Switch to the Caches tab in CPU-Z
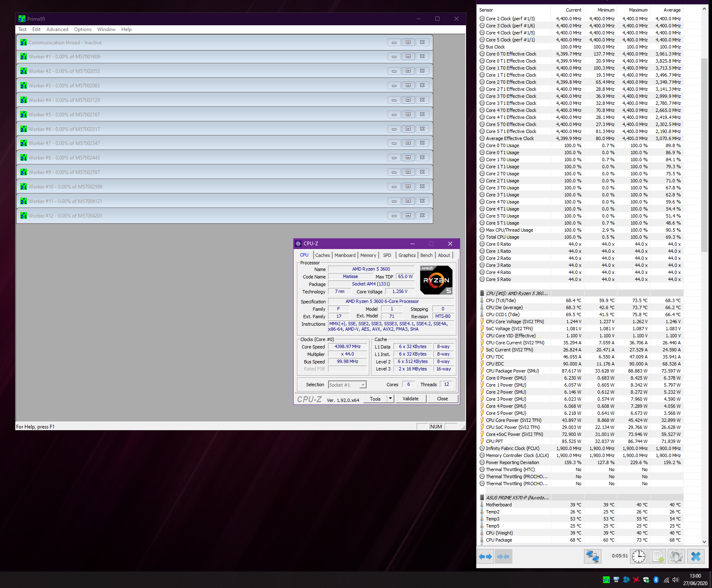This screenshot has width=712, height=588. (x=323, y=255)
